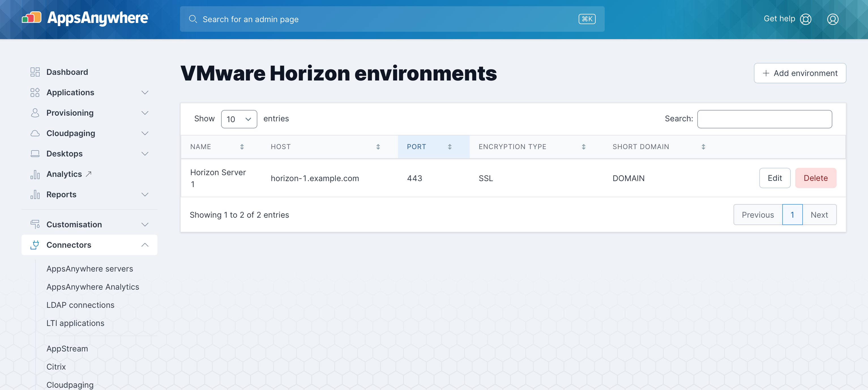The image size is (868, 390).
Task: Click the Add environment button
Action: pos(799,73)
